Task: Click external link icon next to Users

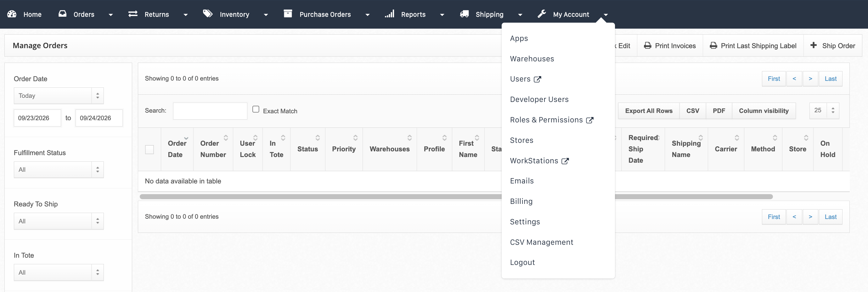Action: click(538, 79)
